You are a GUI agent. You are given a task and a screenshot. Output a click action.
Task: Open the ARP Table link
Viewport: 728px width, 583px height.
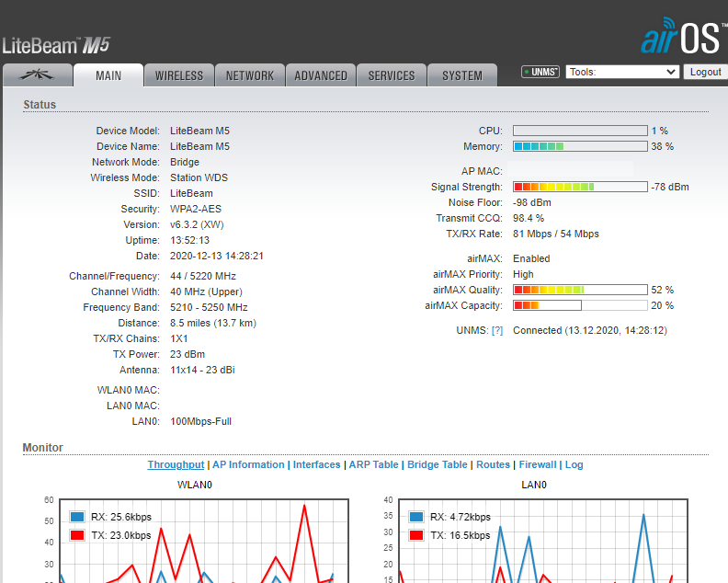pyautogui.click(x=374, y=464)
